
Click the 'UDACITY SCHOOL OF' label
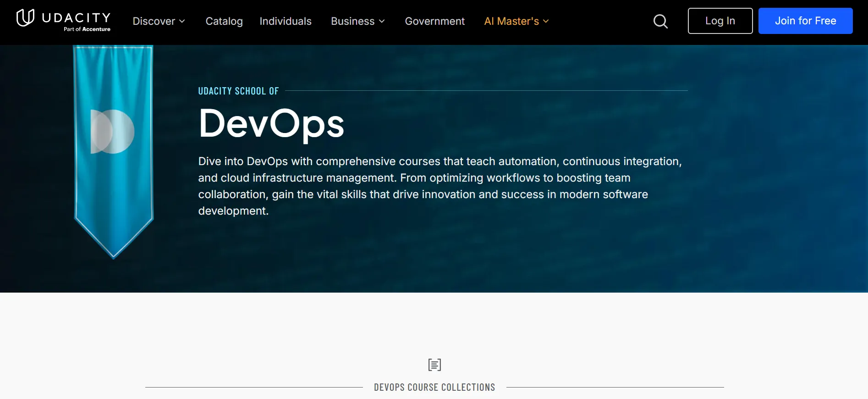pyautogui.click(x=238, y=91)
